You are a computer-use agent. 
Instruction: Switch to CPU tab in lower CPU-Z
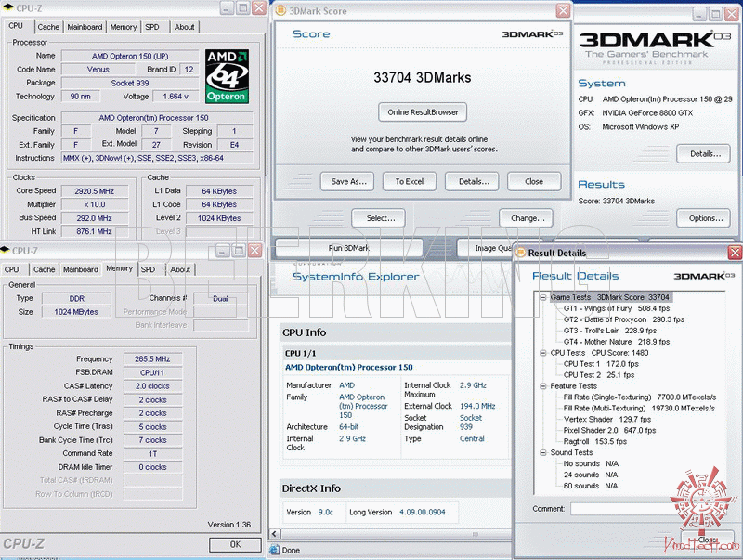click(12, 269)
